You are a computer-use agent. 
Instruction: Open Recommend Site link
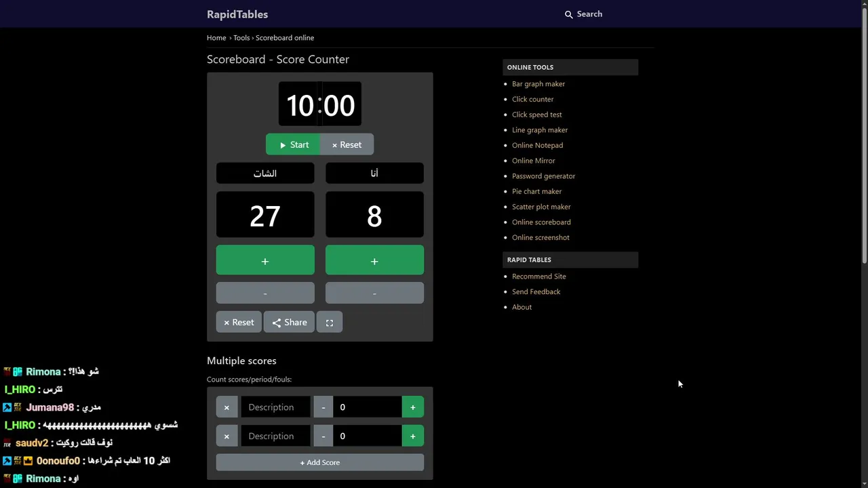point(538,277)
